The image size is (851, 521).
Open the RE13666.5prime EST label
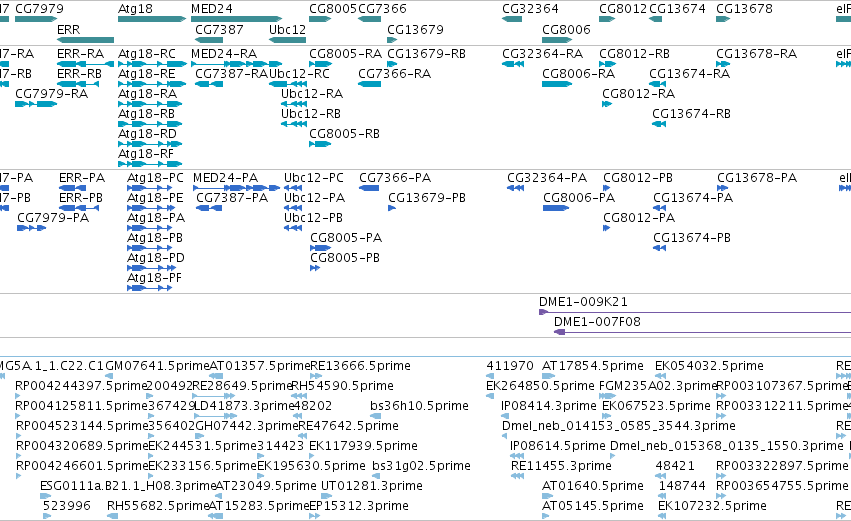click(360, 366)
